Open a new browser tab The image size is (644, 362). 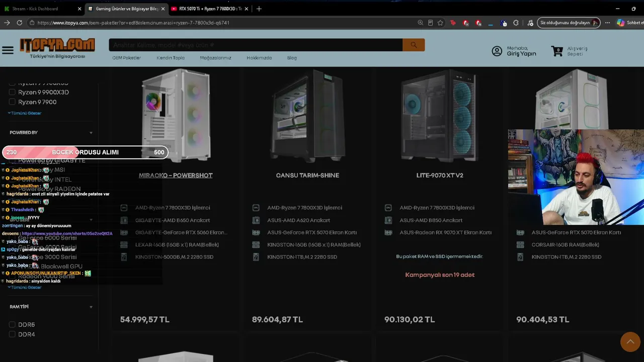(x=259, y=9)
